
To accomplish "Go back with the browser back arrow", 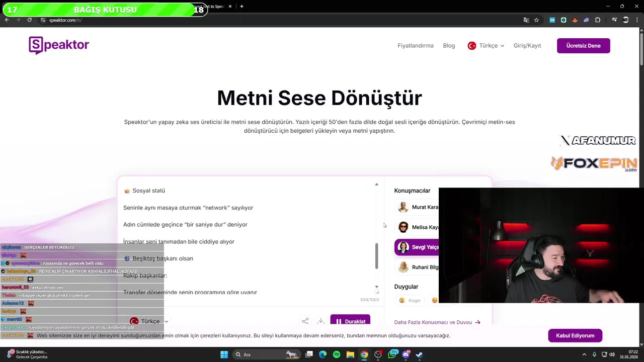I will [x=7, y=20].
